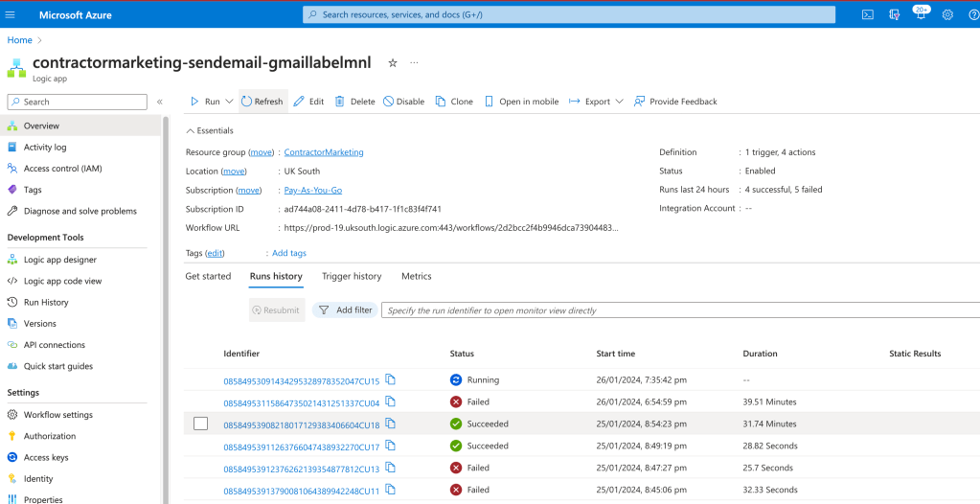The image size is (980, 504).
Task: Copy identifier ending CU13
Action: point(391,467)
